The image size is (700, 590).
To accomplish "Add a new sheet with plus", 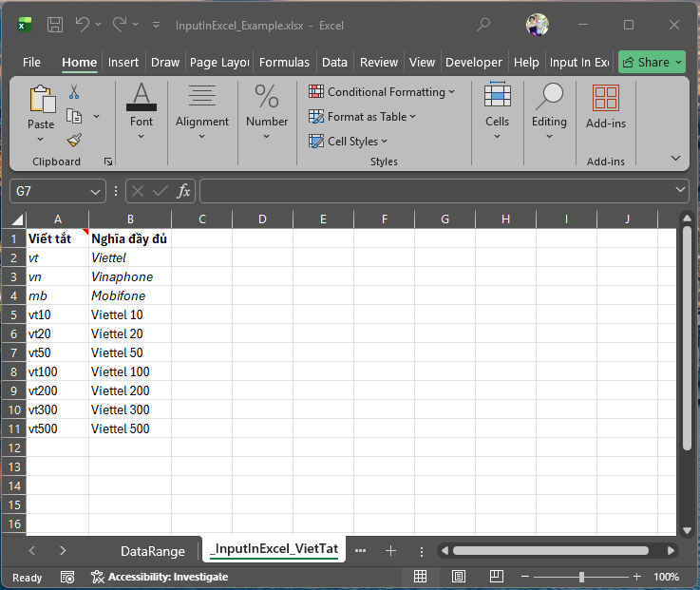I will pyautogui.click(x=390, y=551).
